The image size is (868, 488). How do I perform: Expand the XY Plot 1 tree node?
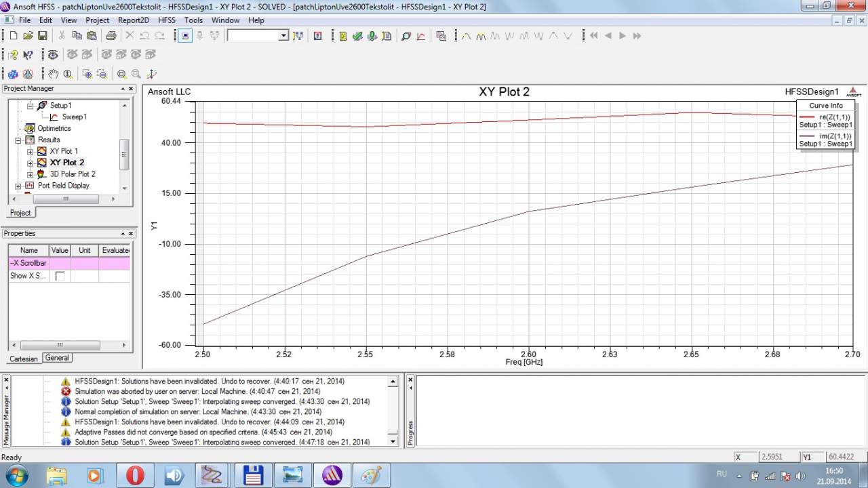(x=30, y=151)
